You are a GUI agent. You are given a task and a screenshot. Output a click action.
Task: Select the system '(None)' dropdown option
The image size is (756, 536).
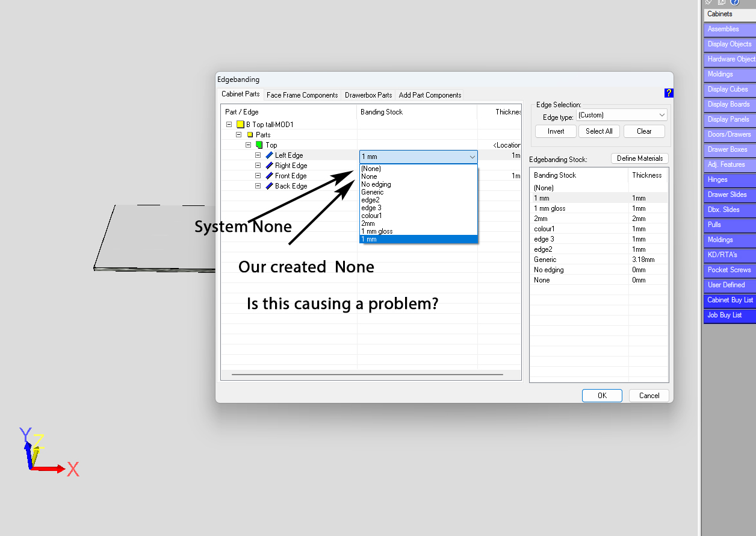[x=371, y=169]
